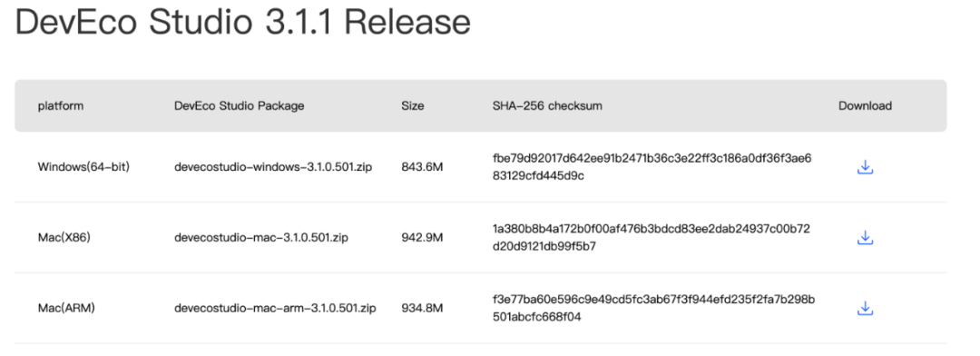Click the Mac(ARM) SHA-256 checksum text

pyautogui.click(x=653, y=309)
